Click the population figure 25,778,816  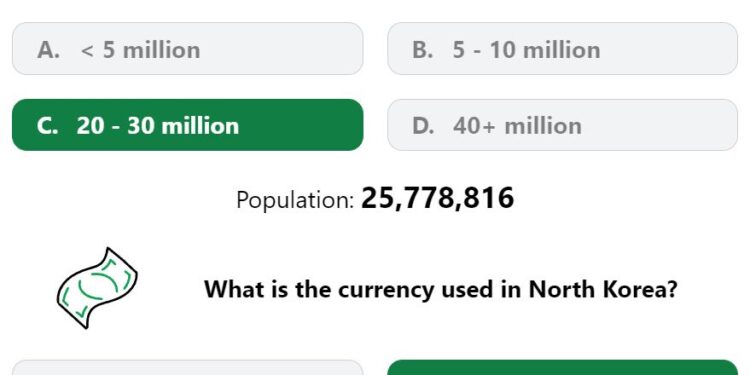coord(438,199)
